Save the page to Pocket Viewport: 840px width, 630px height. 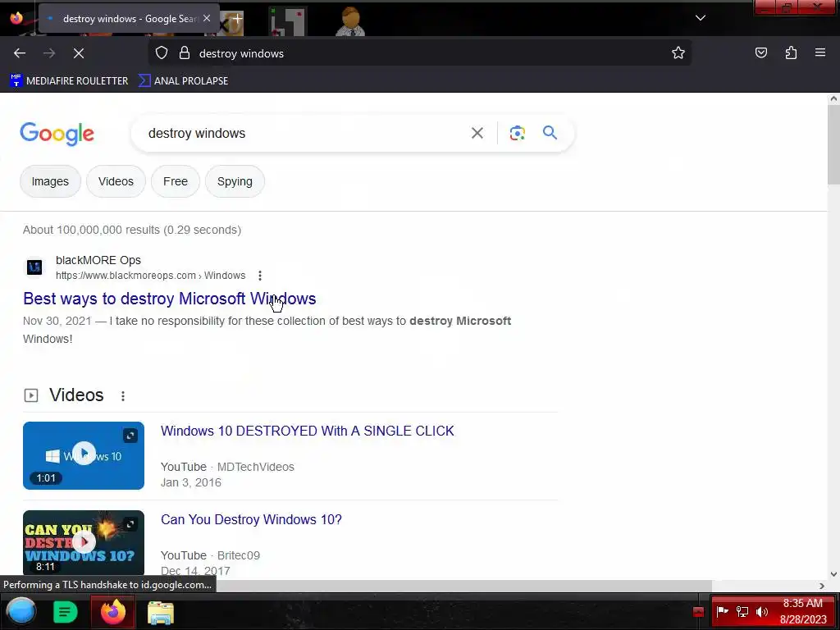tap(760, 53)
